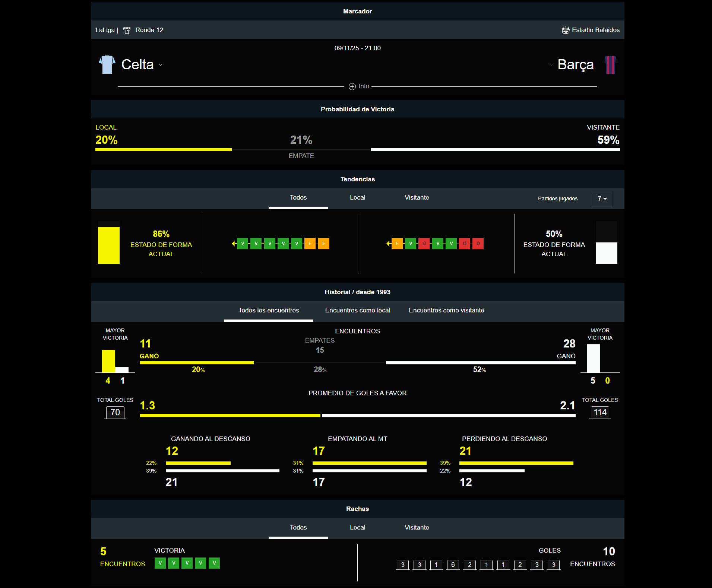Select Encuentros como visitante tab
This screenshot has height=588, width=712.
pyautogui.click(x=446, y=311)
